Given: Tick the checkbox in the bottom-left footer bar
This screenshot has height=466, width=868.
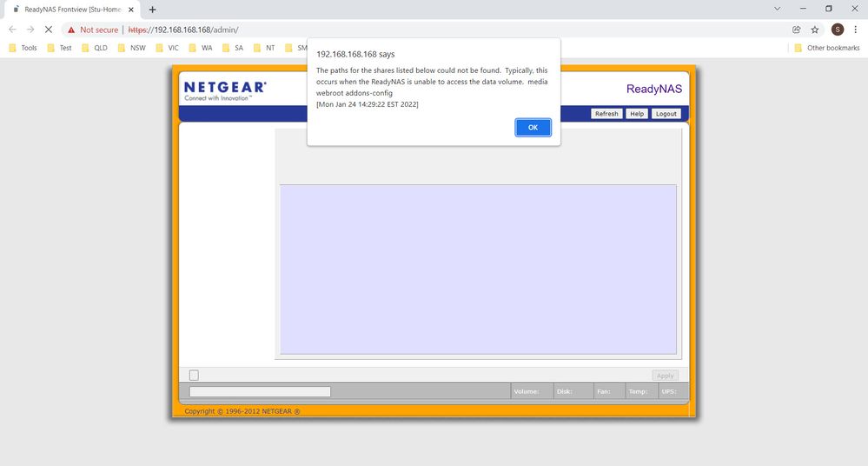Looking at the screenshot, I should coord(194,375).
